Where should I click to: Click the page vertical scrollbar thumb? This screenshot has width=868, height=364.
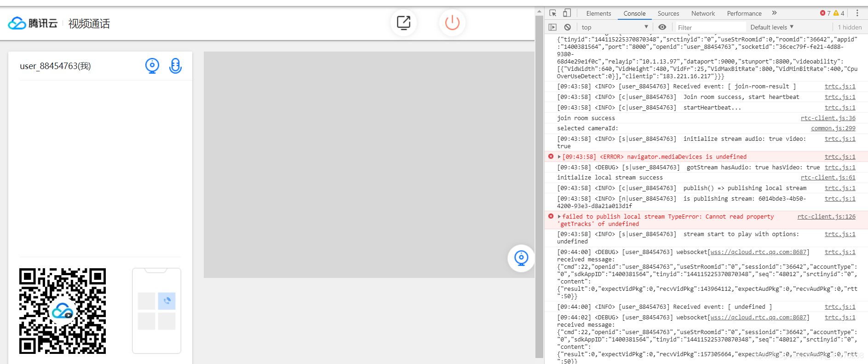pos(539,186)
